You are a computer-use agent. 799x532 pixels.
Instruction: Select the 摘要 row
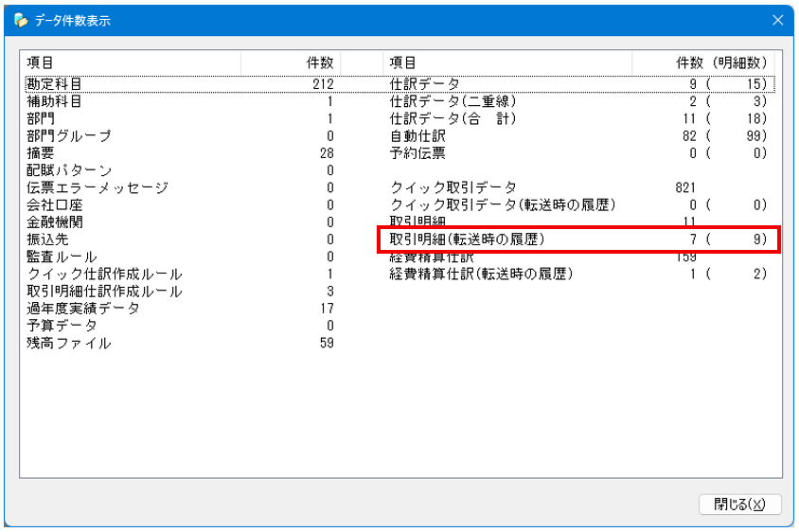(x=41, y=153)
